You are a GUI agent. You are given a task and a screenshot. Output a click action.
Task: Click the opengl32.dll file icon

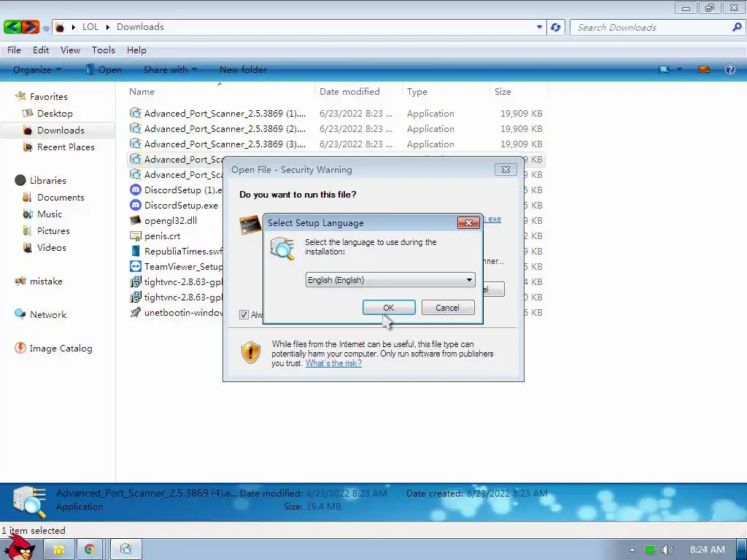(135, 220)
